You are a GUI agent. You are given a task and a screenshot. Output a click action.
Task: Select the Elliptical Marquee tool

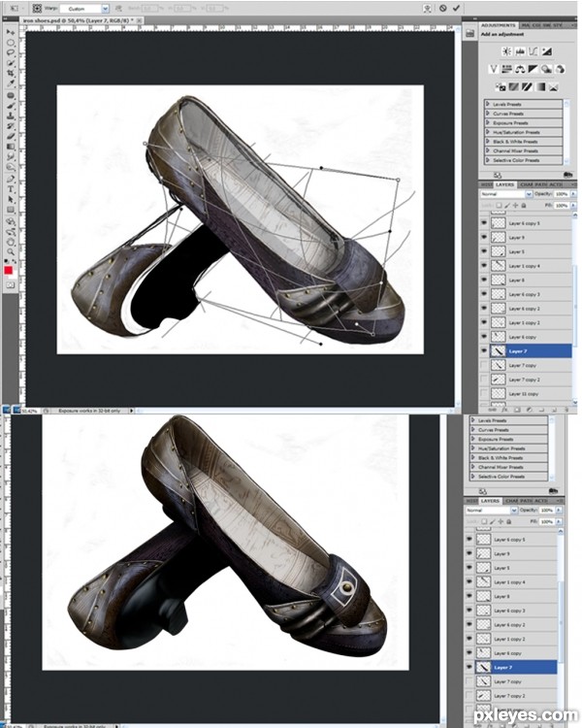click(x=11, y=43)
